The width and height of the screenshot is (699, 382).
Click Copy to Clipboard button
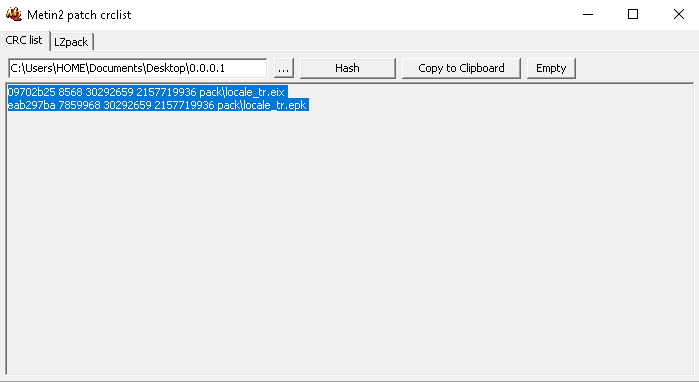click(x=461, y=68)
